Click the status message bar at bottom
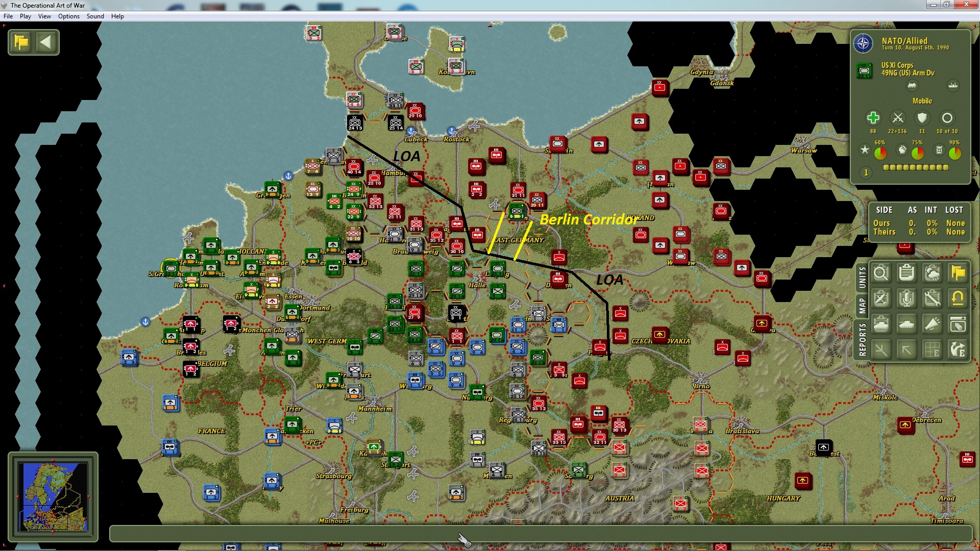 [x=541, y=534]
